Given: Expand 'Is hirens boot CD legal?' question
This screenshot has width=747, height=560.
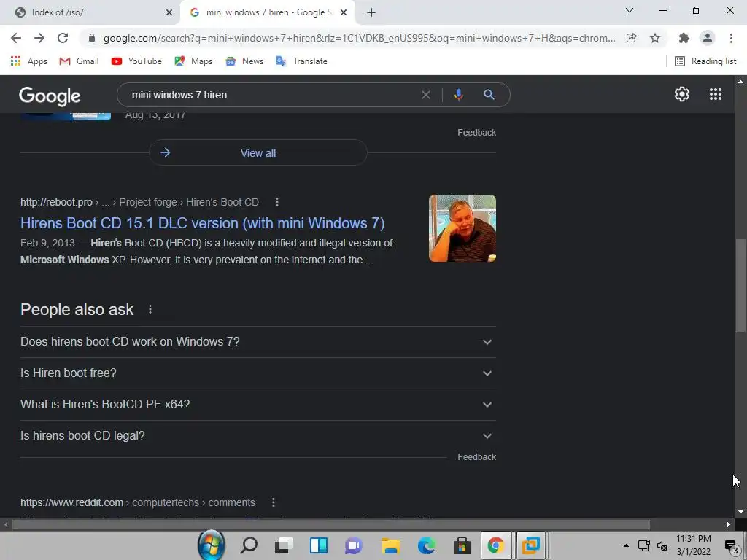Looking at the screenshot, I should [258, 436].
